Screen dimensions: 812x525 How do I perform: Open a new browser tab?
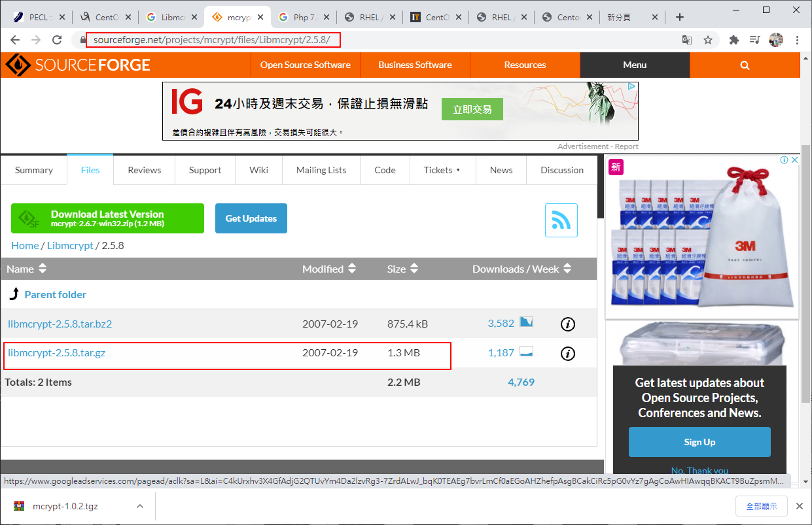(x=680, y=17)
